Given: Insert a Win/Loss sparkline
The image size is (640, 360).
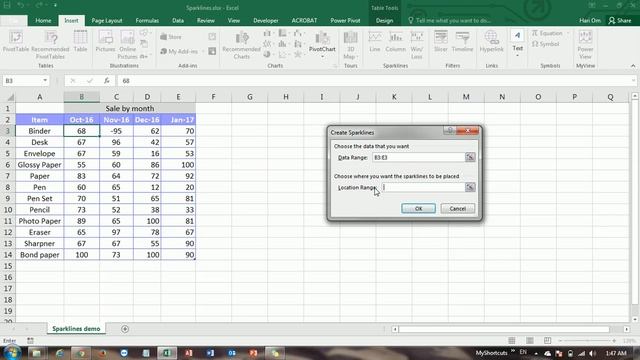Looking at the screenshot, I should pyautogui.click(x=417, y=45).
